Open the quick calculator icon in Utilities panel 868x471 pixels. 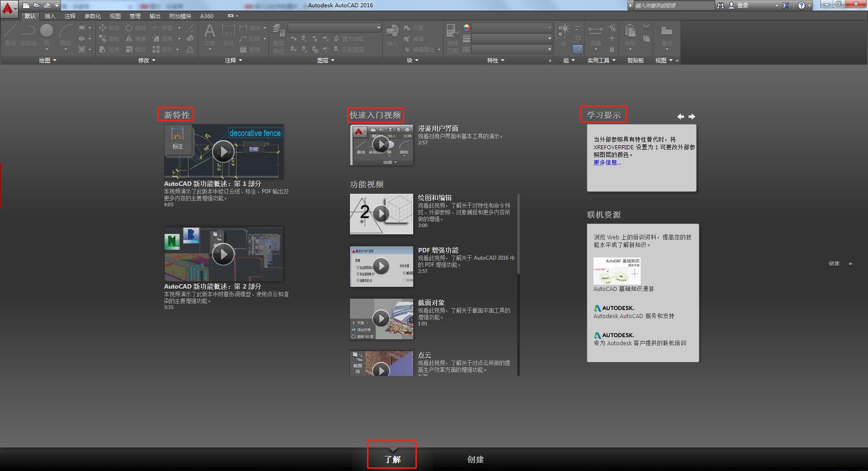coord(612,49)
